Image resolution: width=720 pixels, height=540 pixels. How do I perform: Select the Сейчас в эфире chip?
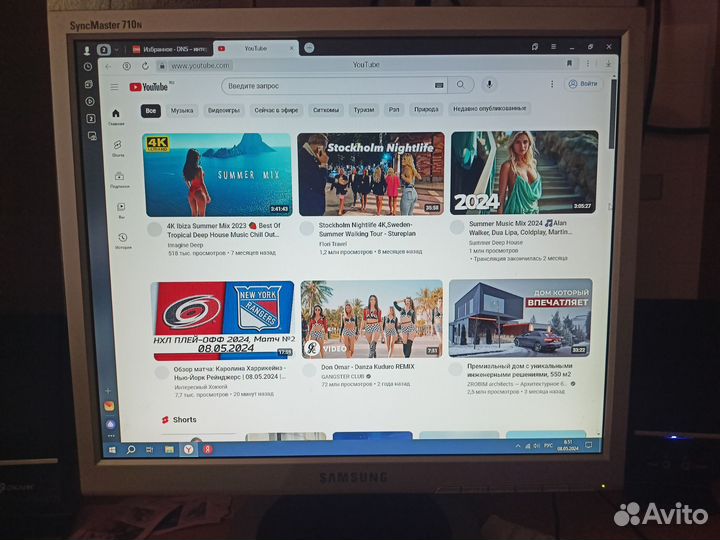276,110
